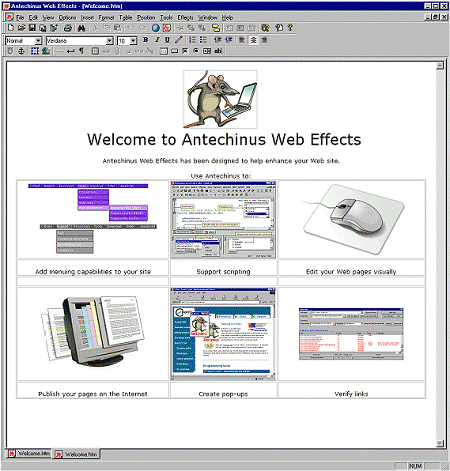Toggle Bold formatting
The image size is (450, 471).
coord(145,40)
